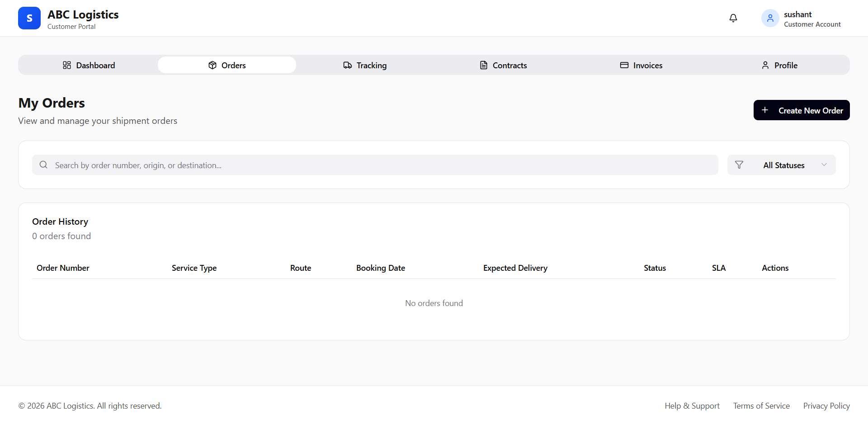Open the Privacy Policy link
The height and width of the screenshot is (424, 868).
coord(826,406)
